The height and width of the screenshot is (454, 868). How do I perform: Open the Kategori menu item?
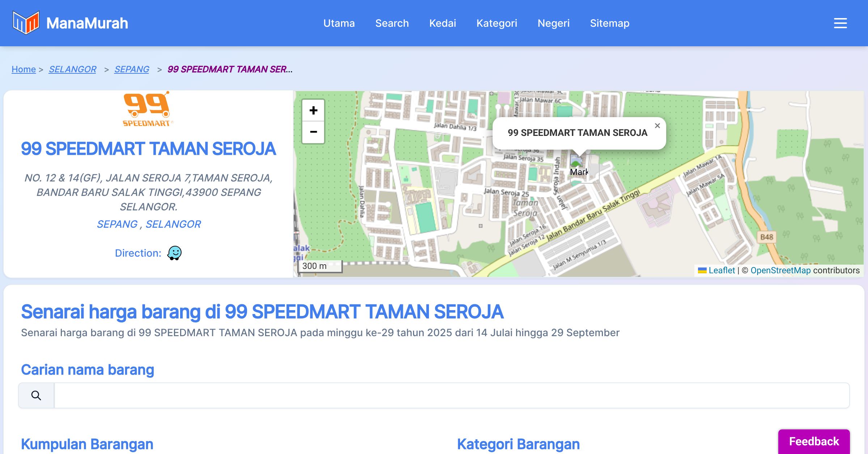click(x=497, y=23)
